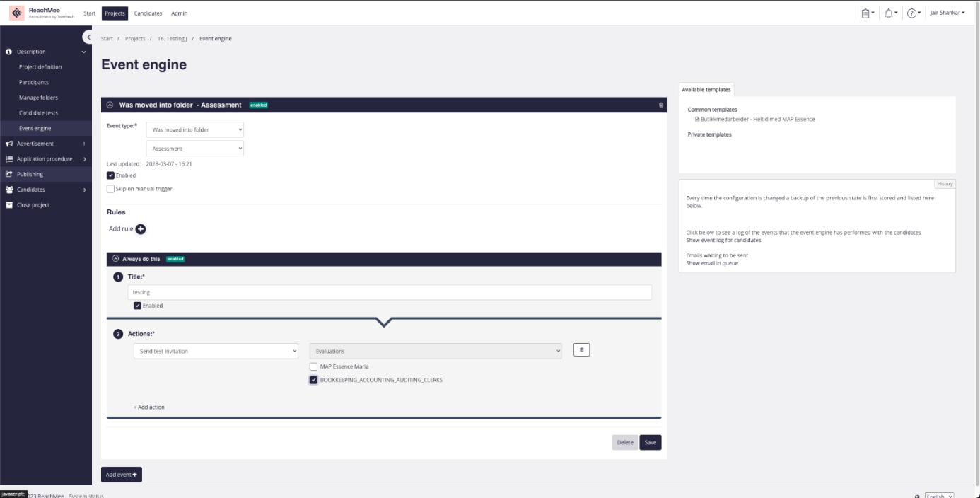Delete the action with trash icon button
This screenshot has width=980, height=498.
click(x=581, y=349)
